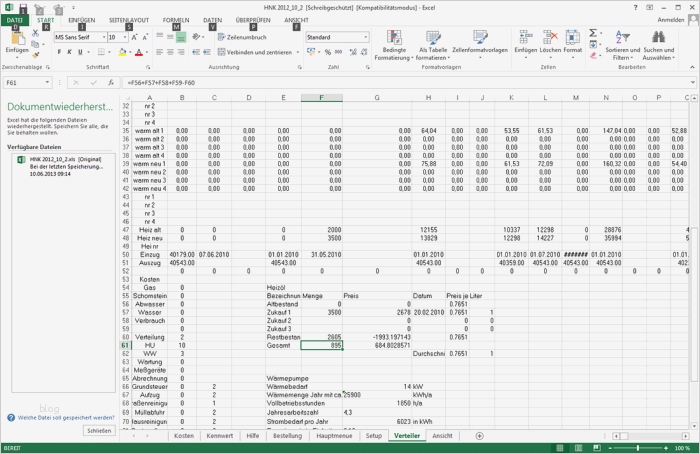Open Sortieren und Filtern tool

622,45
